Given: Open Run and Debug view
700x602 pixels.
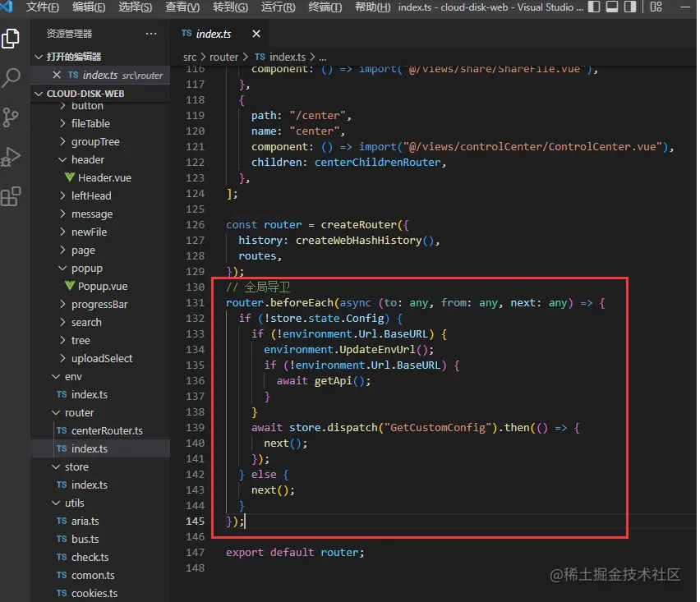Looking at the screenshot, I should [11, 157].
